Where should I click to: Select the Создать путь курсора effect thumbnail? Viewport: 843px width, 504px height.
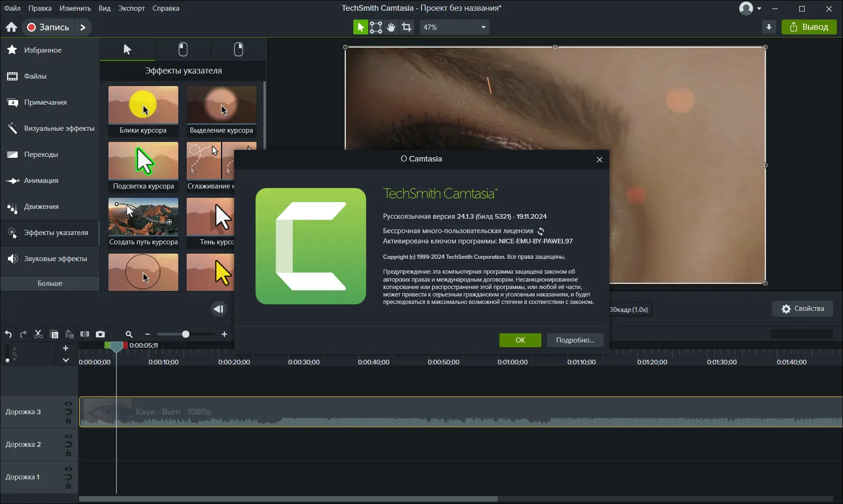tap(143, 222)
